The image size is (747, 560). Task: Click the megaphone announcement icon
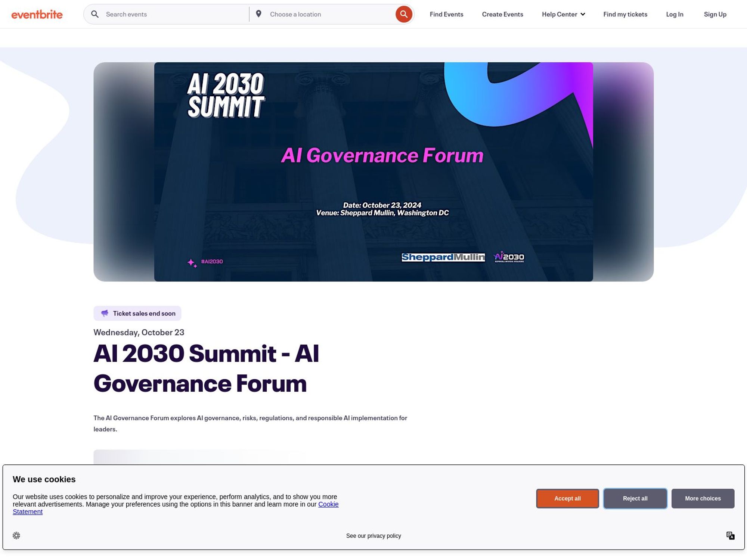point(104,313)
